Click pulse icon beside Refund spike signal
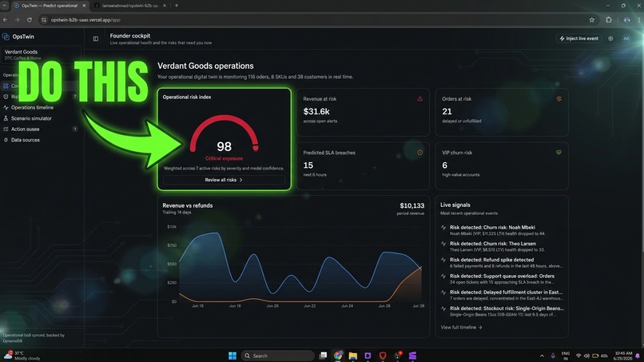This screenshot has height=362, width=644. (x=443, y=260)
